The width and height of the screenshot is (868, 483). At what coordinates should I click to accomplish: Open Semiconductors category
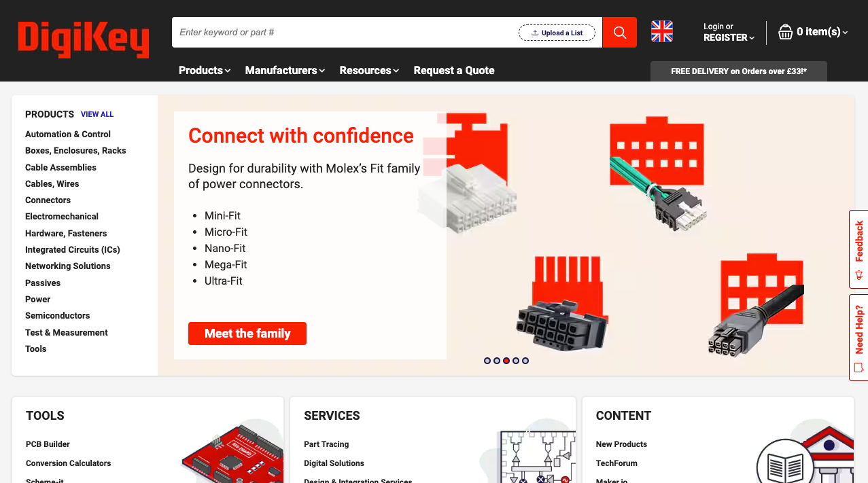click(x=58, y=316)
